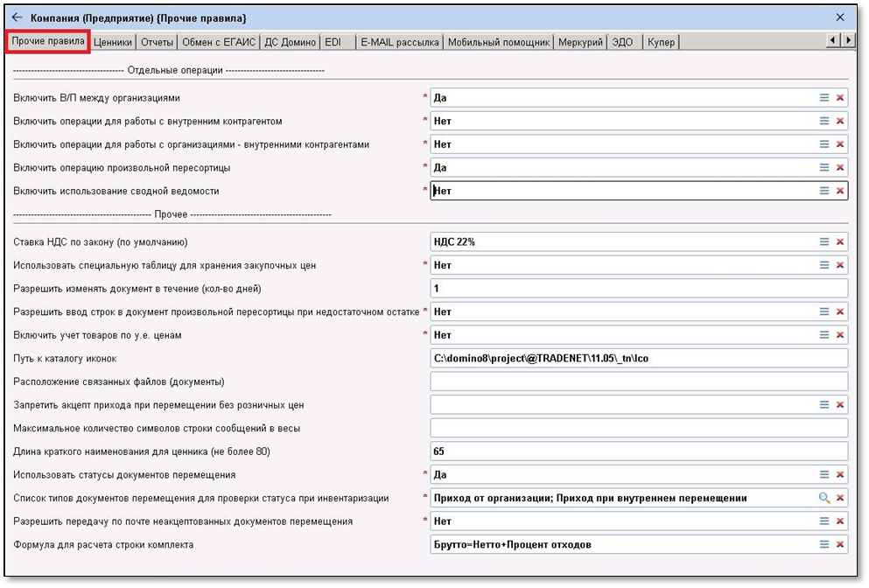
Task: Open list for 'использование сводной ведомости' field
Action: [x=824, y=191]
